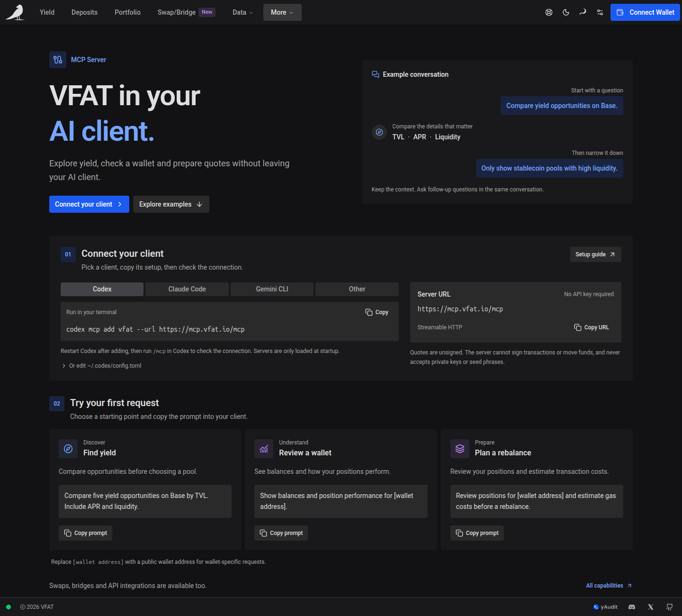Select the Other client tab
The height and width of the screenshot is (616, 682).
click(x=357, y=289)
